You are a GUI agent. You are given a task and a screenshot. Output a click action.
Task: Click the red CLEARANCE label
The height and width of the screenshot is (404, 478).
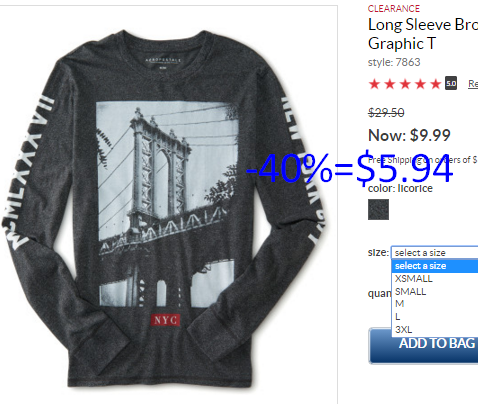(x=394, y=9)
